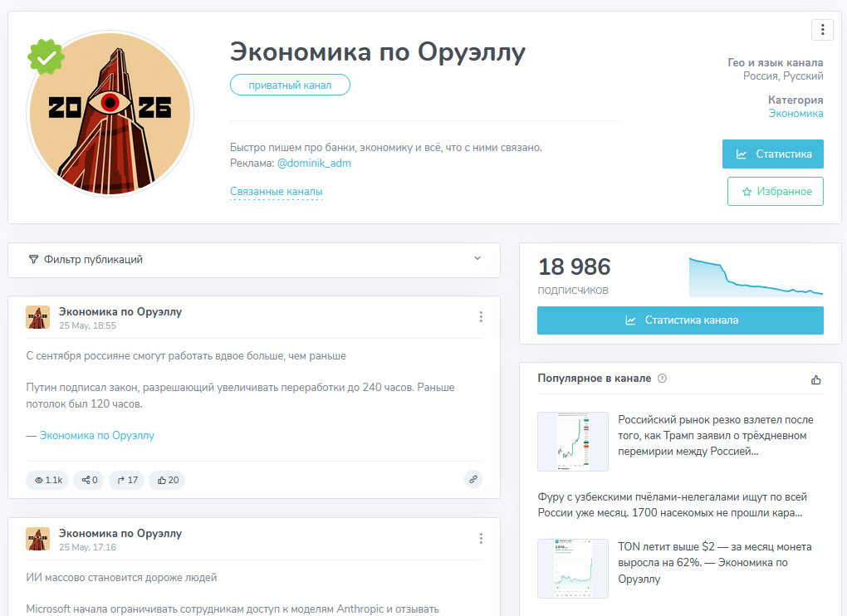Open channel name in 17:16 post header
Screen dimensions: 847x616
click(120, 533)
